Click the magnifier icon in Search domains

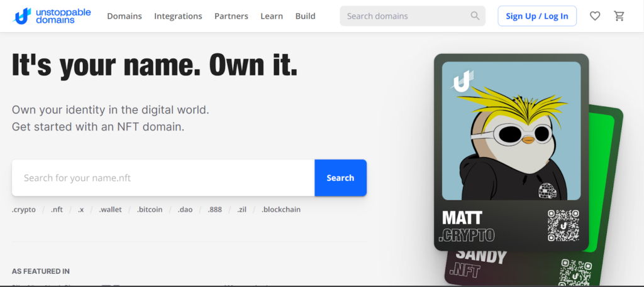(x=475, y=16)
